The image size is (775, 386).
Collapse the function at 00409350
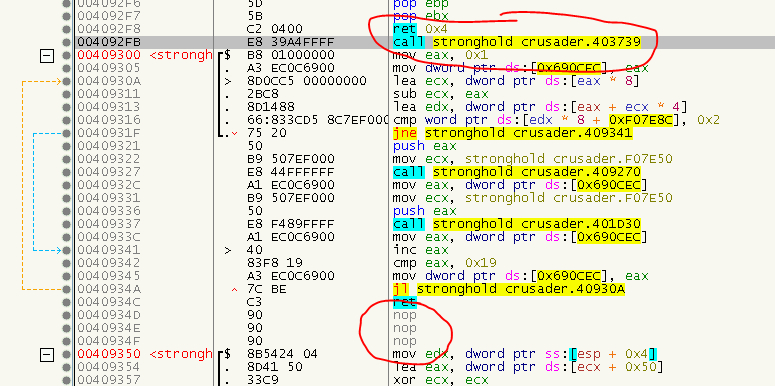47,354
